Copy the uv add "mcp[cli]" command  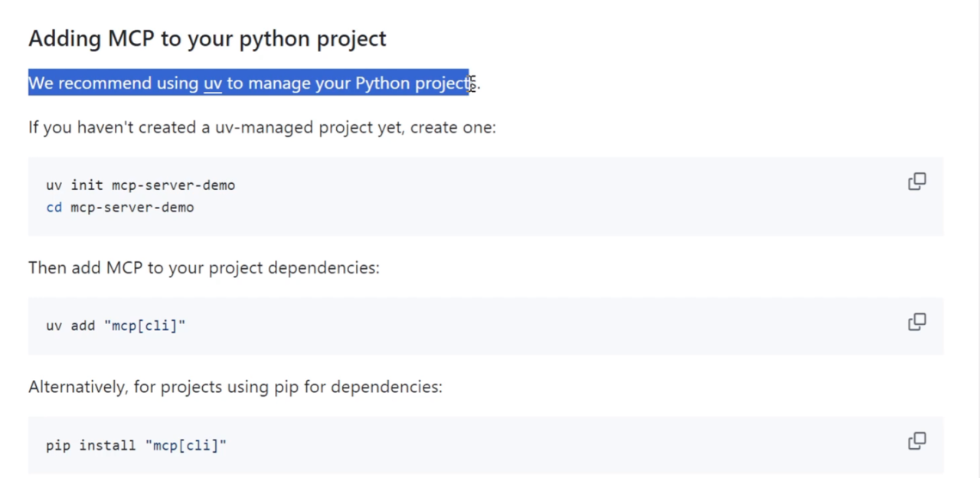(916, 322)
